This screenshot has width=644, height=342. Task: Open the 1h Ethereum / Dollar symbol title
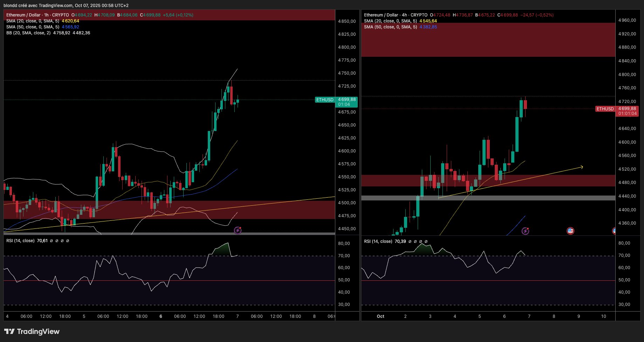point(37,15)
